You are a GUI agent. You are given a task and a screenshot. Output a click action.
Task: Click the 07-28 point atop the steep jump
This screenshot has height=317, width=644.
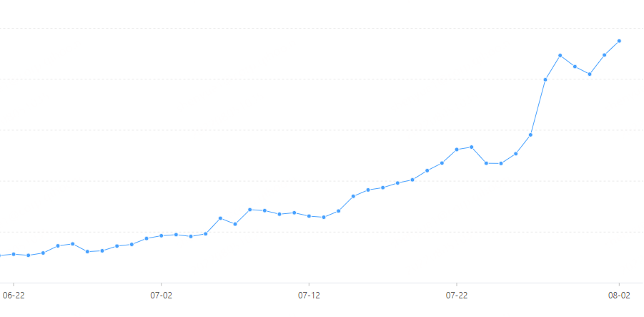click(x=545, y=79)
